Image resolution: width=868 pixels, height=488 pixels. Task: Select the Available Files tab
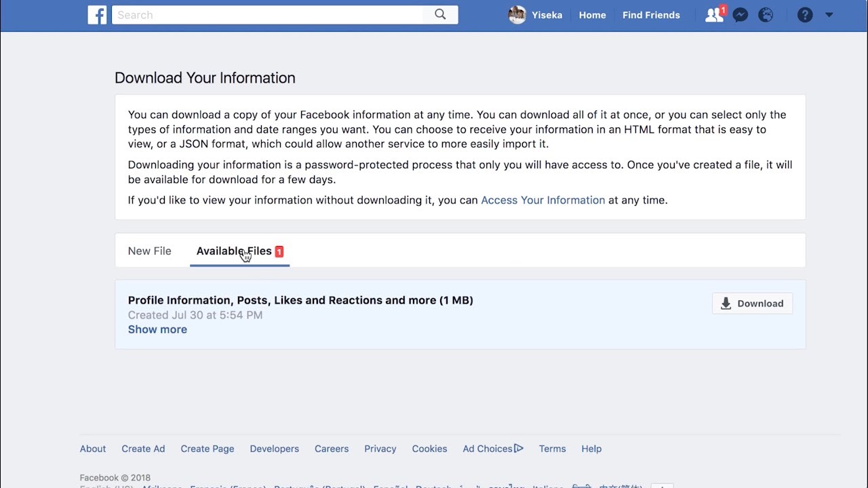pos(239,251)
